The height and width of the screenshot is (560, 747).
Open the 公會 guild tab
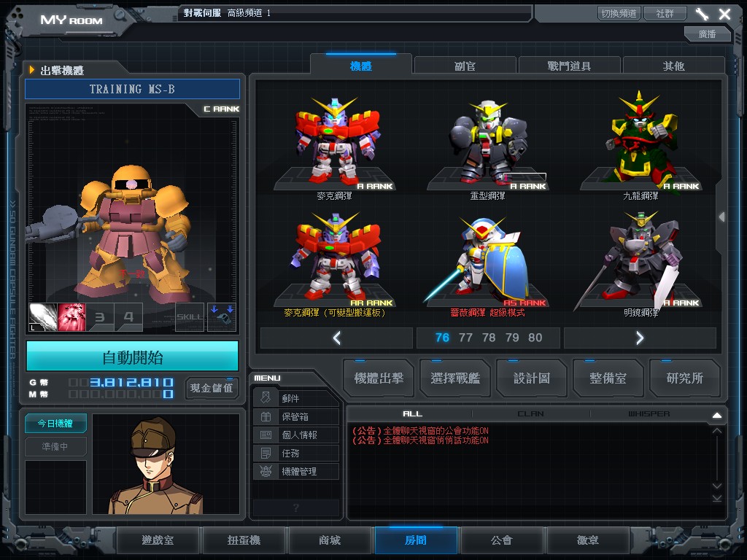502,540
